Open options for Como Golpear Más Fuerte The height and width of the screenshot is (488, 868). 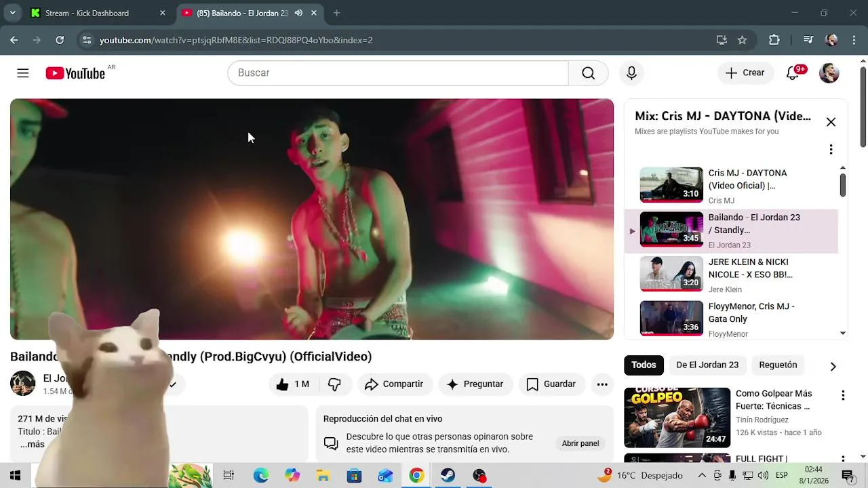click(x=843, y=396)
